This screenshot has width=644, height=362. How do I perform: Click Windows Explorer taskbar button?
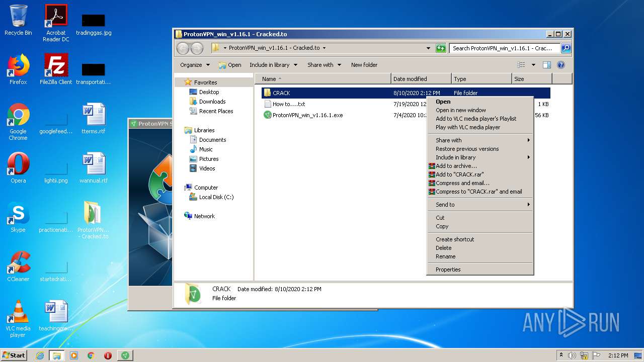(x=57, y=355)
